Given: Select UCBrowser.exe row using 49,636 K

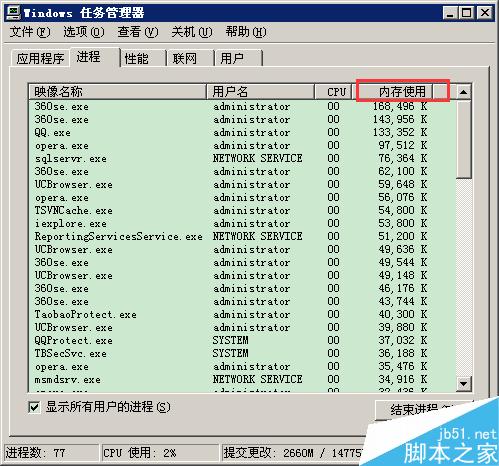Looking at the screenshot, I should coord(242,249).
